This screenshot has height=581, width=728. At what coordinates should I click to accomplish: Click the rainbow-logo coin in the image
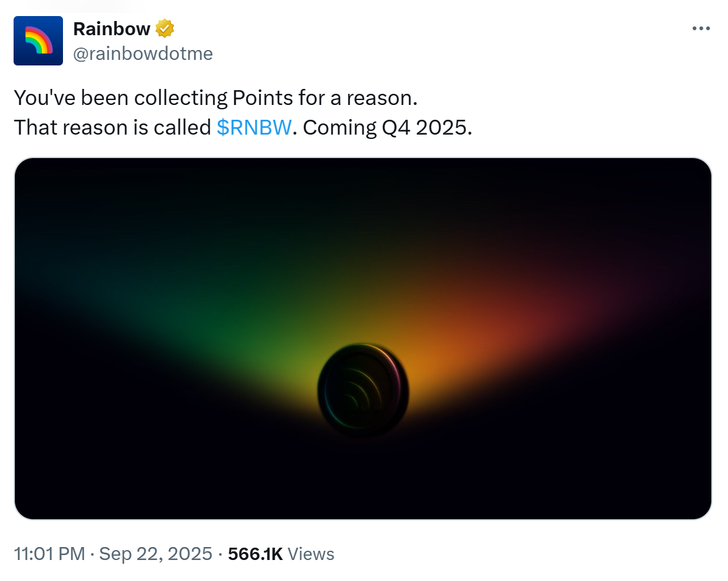362,389
